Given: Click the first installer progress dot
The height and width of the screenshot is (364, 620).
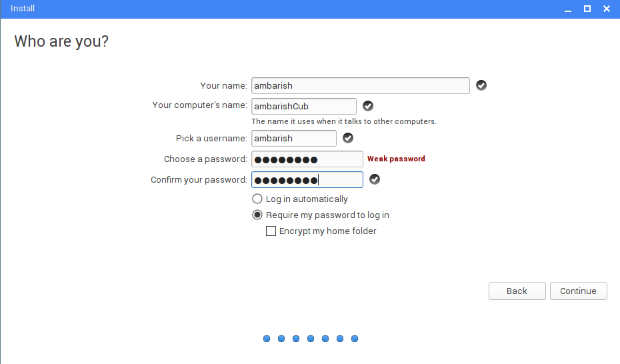Looking at the screenshot, I should pyautogui.click(x=267, y=339).
